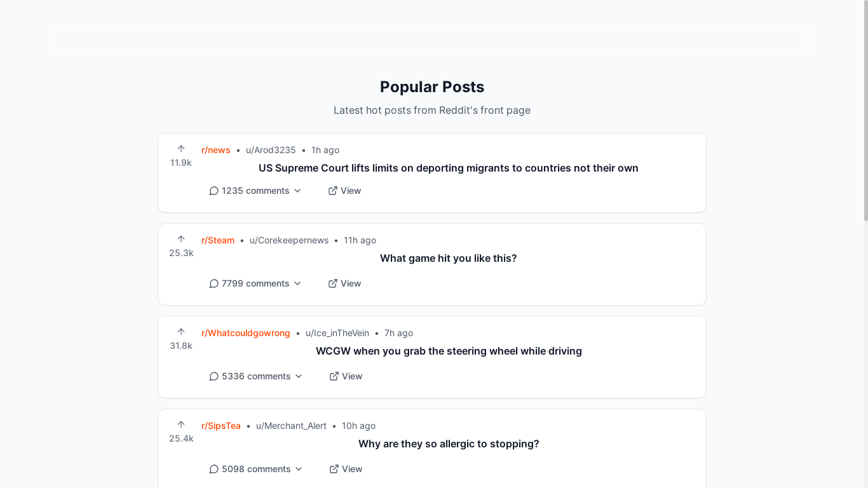Click the page vertical scrollbar
Screen dimensions: 868x488
[x=865, y=244]
